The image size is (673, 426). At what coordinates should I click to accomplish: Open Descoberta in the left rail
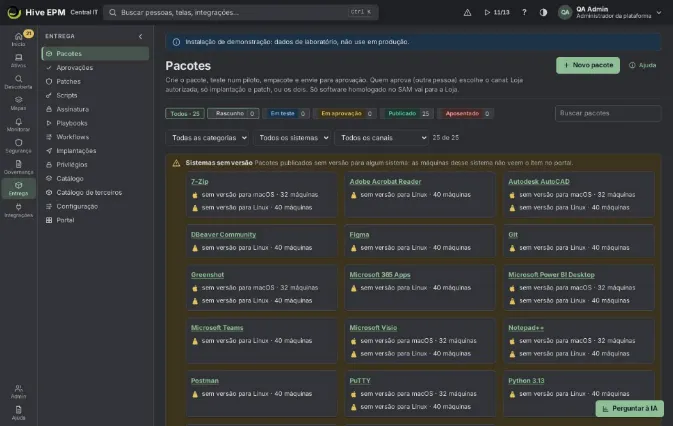coord(18,82)
